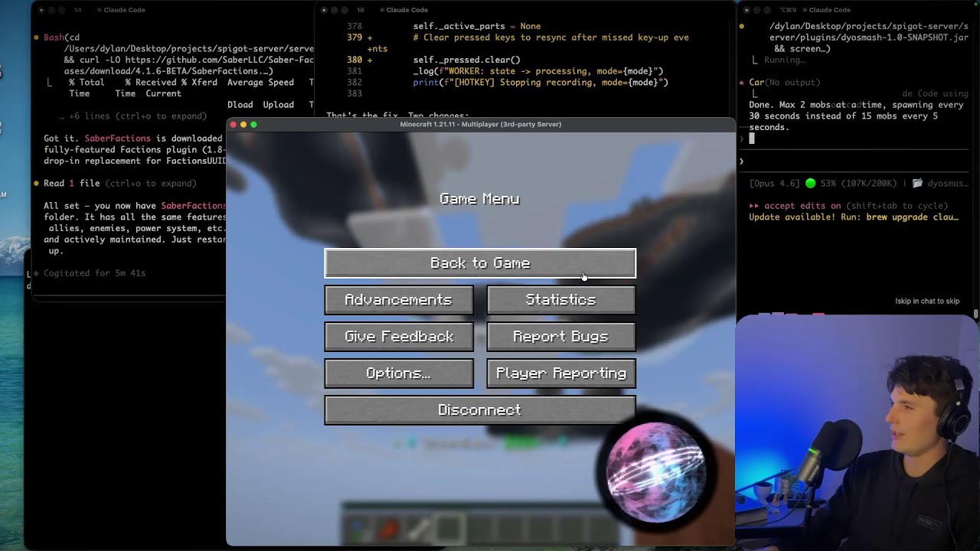Click 'Update available! Run: brew upgrade' notice
This screenshot has width=980, height=551.
click(854, 217)
